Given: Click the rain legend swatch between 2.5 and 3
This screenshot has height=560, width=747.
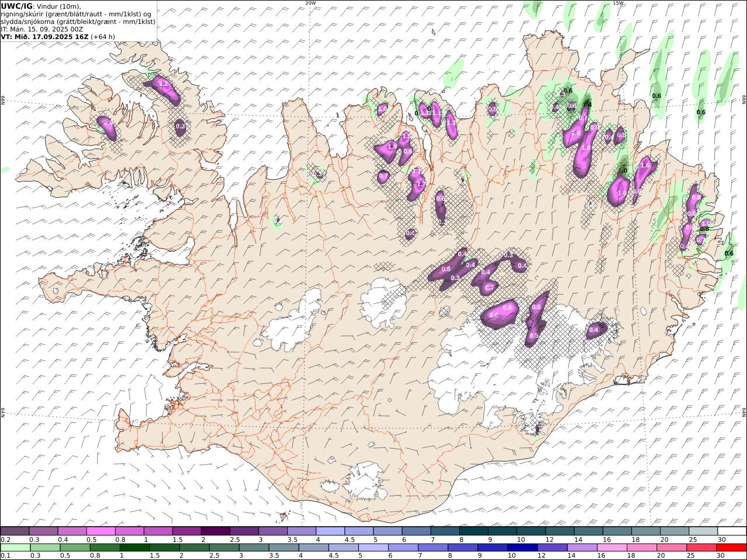Looking at the screenshot, I should pos(224,547).
